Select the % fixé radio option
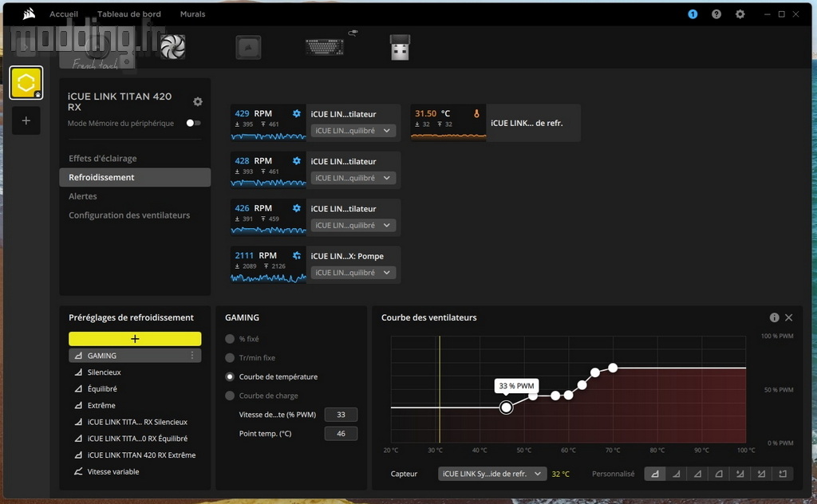This screenshot has height=504, width=817. [230, 338]
